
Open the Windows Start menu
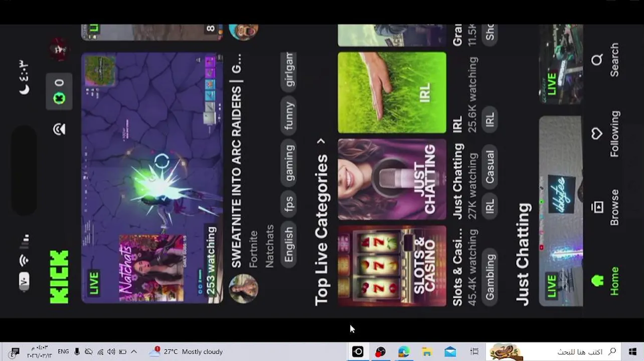click(x=632, y=351)
